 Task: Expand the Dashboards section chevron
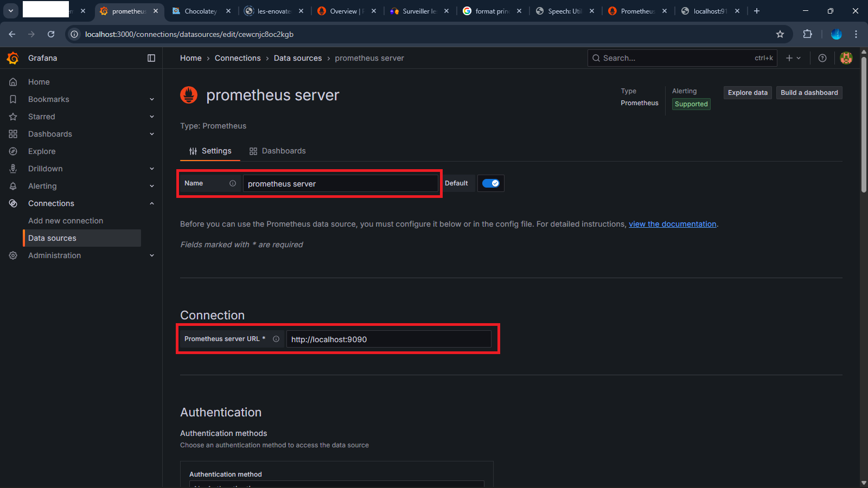(152, 134)
